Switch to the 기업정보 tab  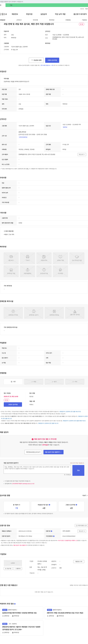pos(84,20)
